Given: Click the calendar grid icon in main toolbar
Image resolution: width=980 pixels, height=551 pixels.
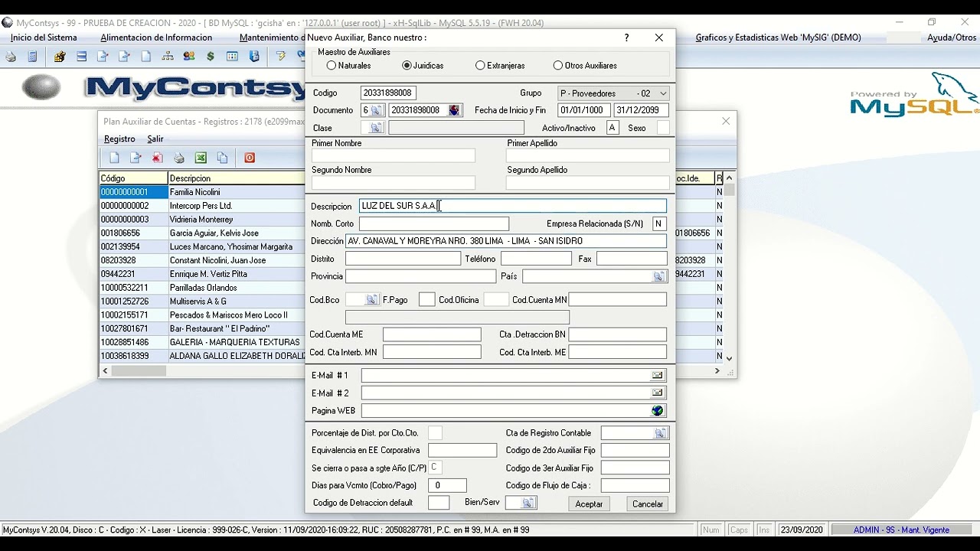Looking at the screenshot, I should (x=232, y=57).
